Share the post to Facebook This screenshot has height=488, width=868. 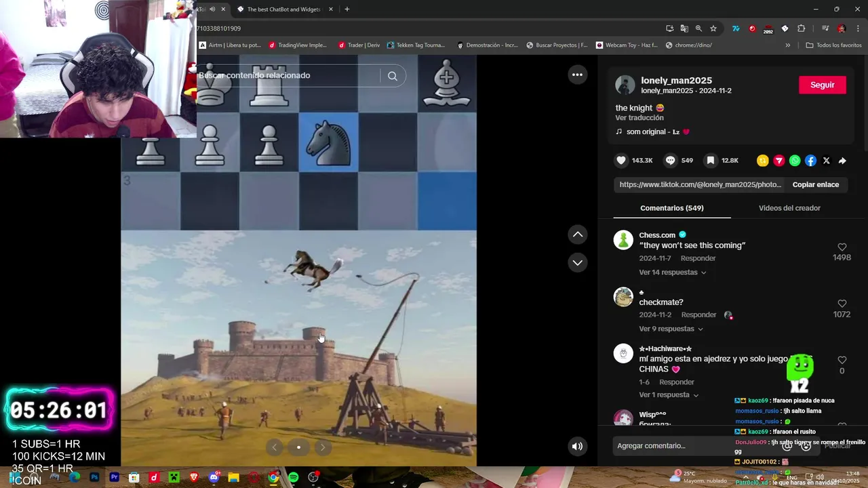pyautogui.click(x=810, y=161)
